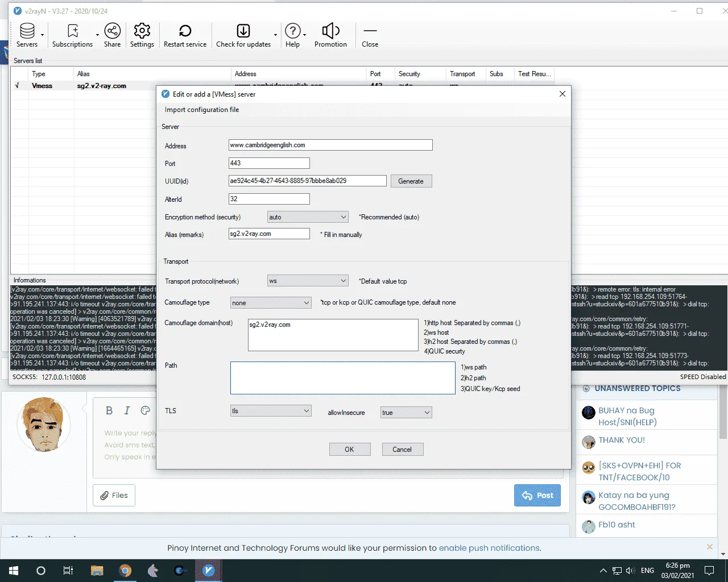Click the Generate UUID button
Viewport: 728px width, 582px height.
(411, 181)
